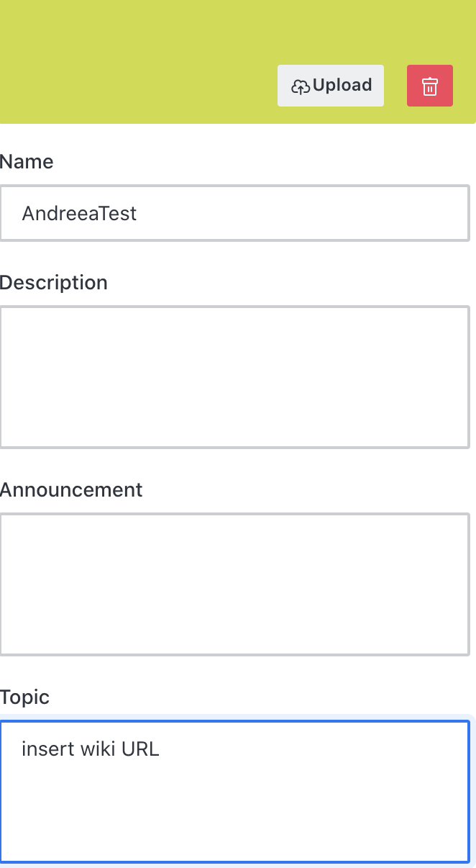Focus the Name input field

tap(234, 213)
